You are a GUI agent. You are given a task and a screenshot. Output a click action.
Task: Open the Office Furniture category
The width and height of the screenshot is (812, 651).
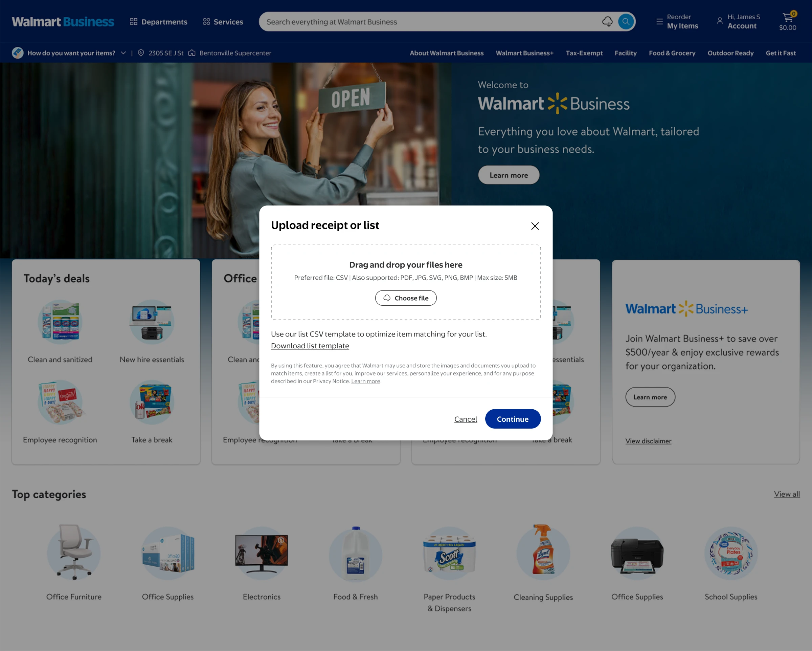click(74, 562)
